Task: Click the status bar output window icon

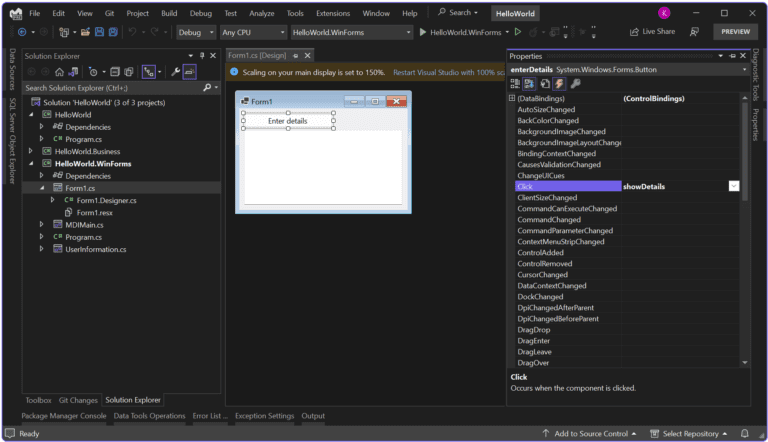Action: click(10, 434)
